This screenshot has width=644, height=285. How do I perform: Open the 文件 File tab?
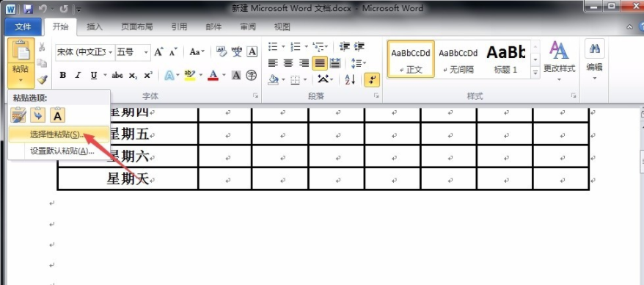pyautogui.click(x=23, y=26)
